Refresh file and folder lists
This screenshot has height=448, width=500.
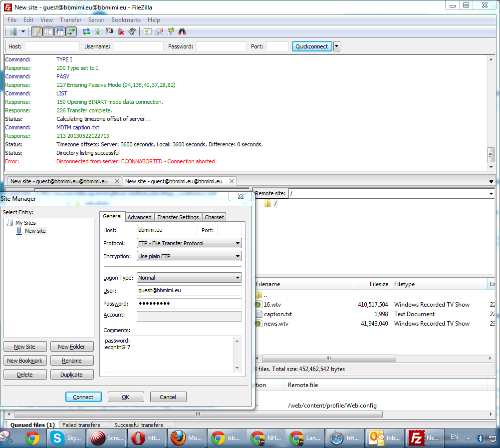click(x=86, y=31)
